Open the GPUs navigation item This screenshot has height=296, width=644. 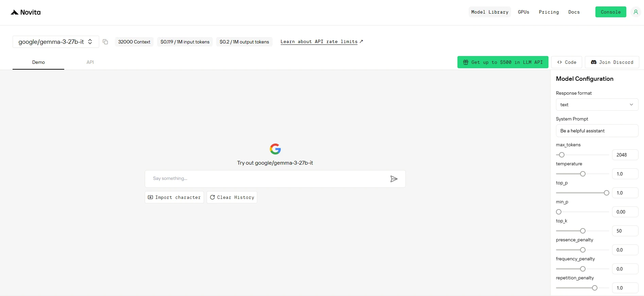tap(523, 12)
